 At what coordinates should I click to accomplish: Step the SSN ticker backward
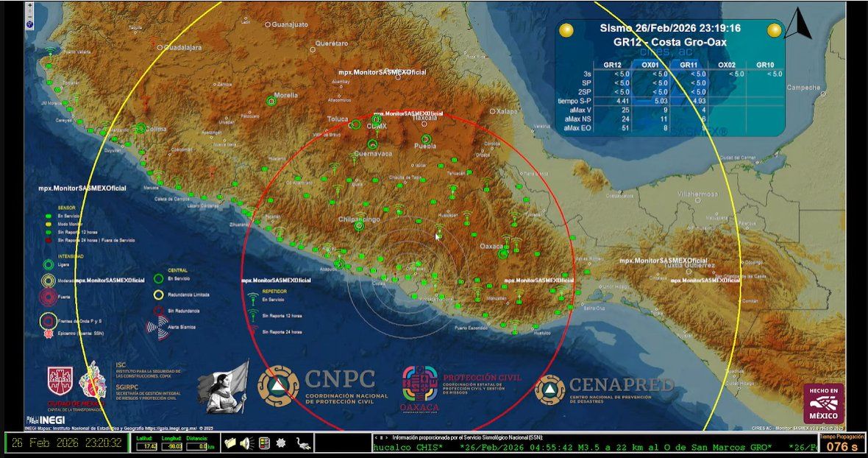pyautogui.click(x=375, y=437)
